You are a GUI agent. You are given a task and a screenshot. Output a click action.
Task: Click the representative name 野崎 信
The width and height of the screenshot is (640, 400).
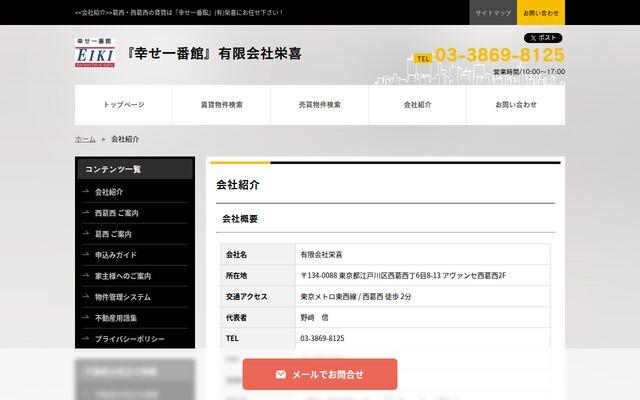tap(314, 318)
